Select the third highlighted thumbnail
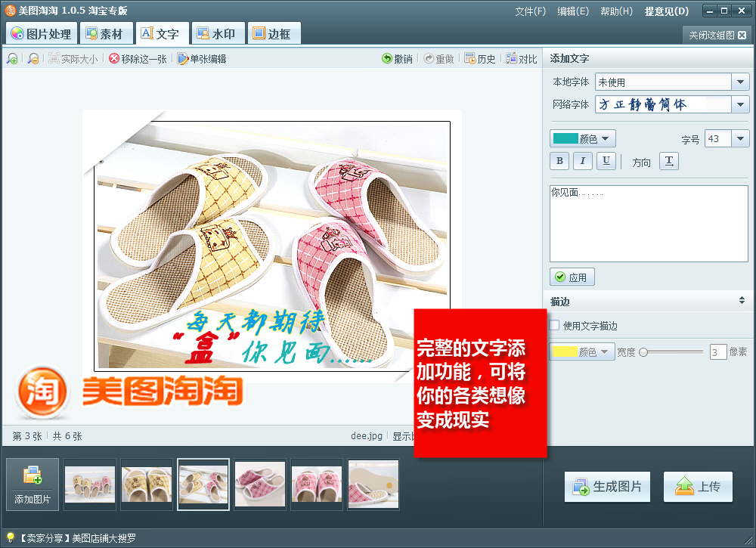The height and width of the screenshot is (548, 756). (x=203, y=485)
